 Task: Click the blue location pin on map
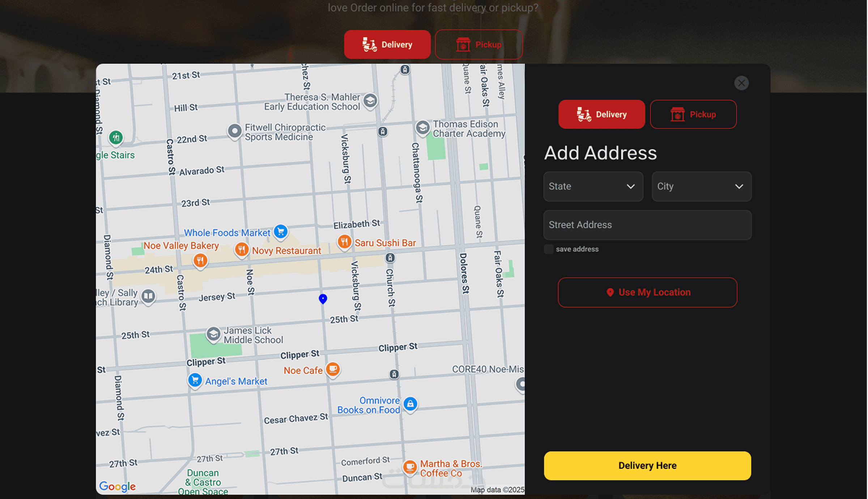[x=323, y=299]
